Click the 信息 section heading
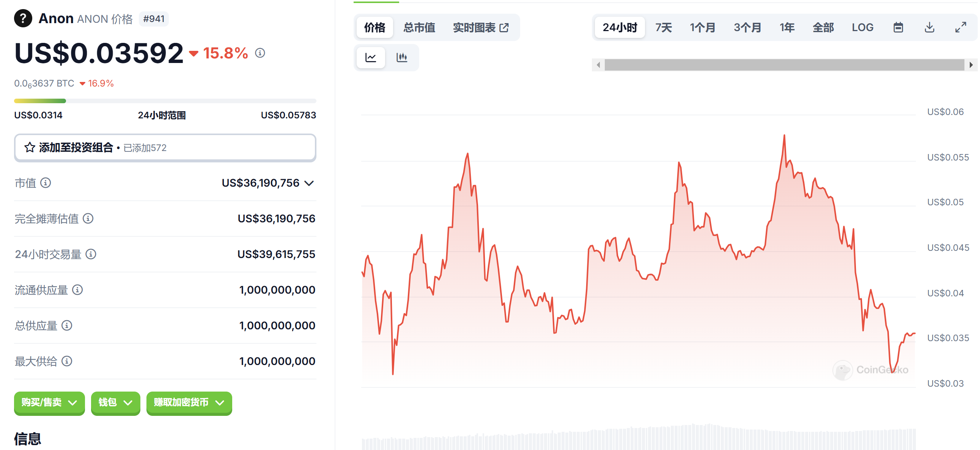980x450 pixels. coord(27,439)
